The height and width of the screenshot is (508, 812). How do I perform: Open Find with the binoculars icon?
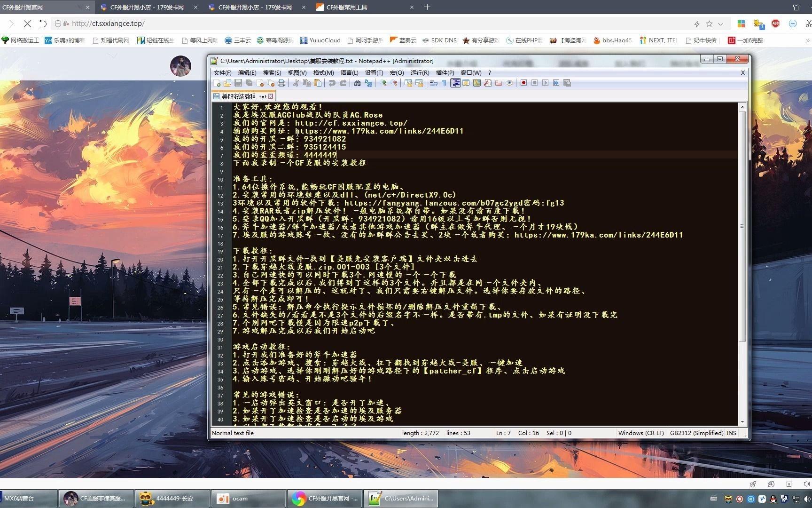click(357, 83)
